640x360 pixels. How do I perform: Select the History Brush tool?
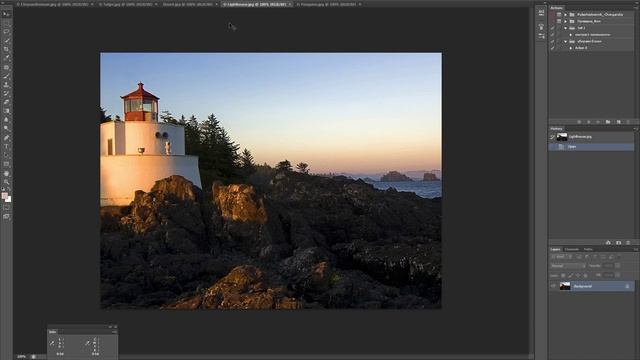pyautogui.click(x=6, y=93)
